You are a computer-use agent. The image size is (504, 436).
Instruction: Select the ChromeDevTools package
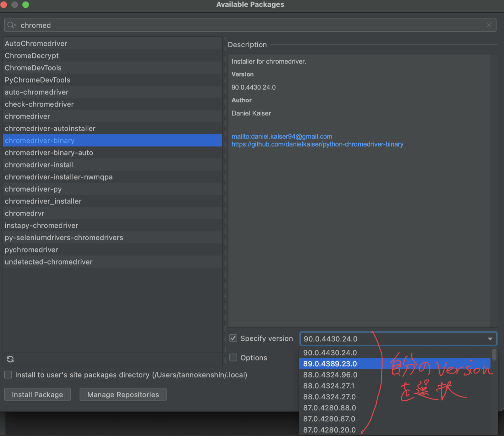pos(112,68)
